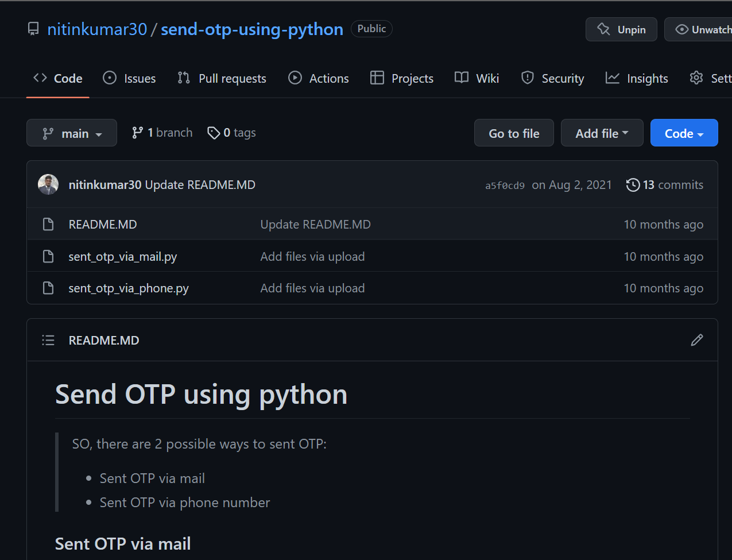The image size is (732, 560).
Task: Click the commit history clock icon
Action: 633,185
